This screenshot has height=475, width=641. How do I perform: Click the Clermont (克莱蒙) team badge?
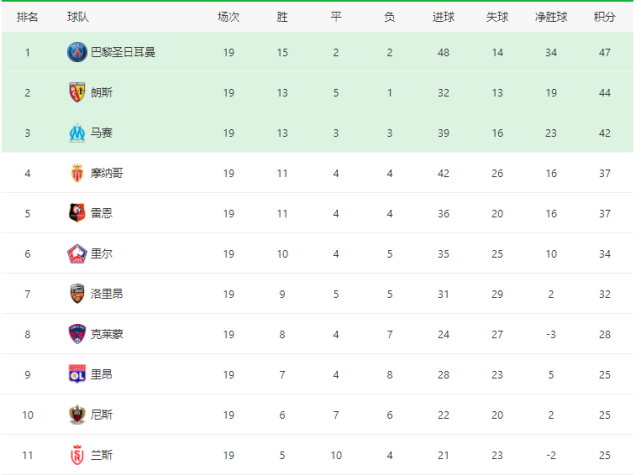pyautogui.click(x=77, y=334)
